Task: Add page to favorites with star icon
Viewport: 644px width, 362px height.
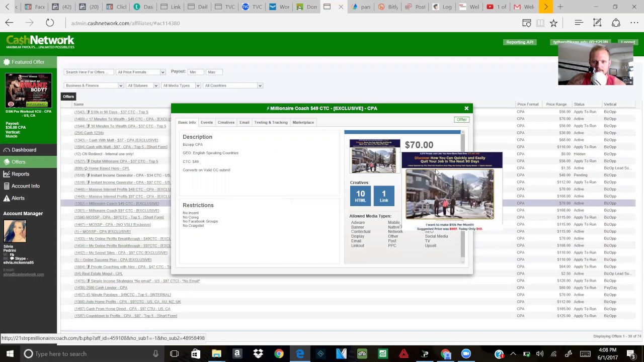Action: pos(553,23)
